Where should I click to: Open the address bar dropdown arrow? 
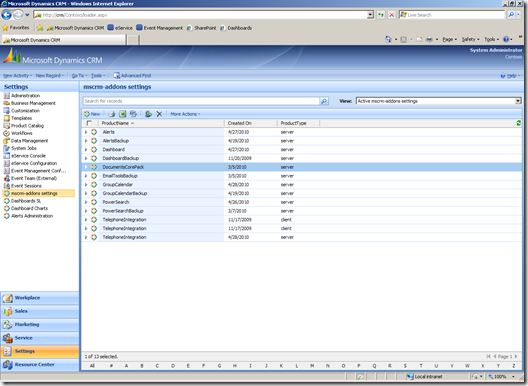point(370,15)
